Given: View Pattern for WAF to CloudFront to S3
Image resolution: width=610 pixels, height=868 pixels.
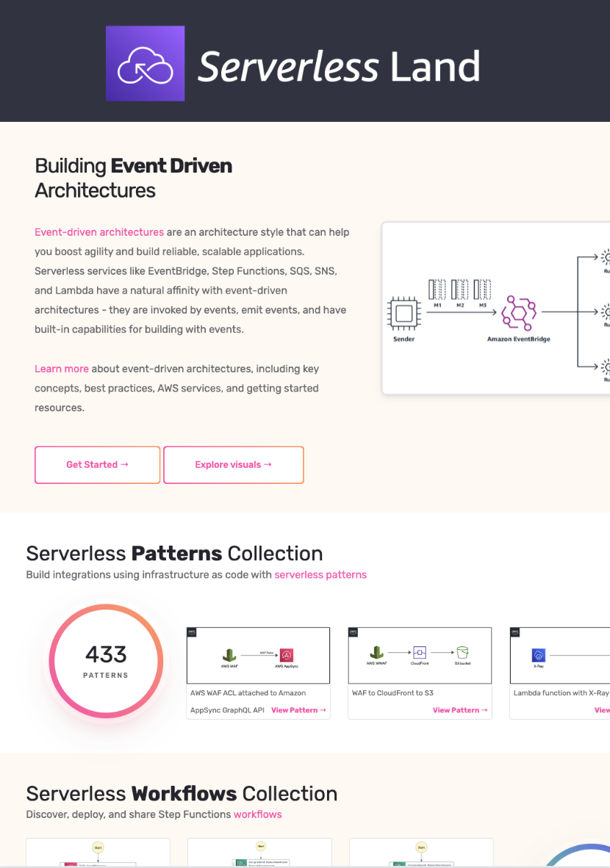Looking at the screenshot, I should [x=460, y=710].
